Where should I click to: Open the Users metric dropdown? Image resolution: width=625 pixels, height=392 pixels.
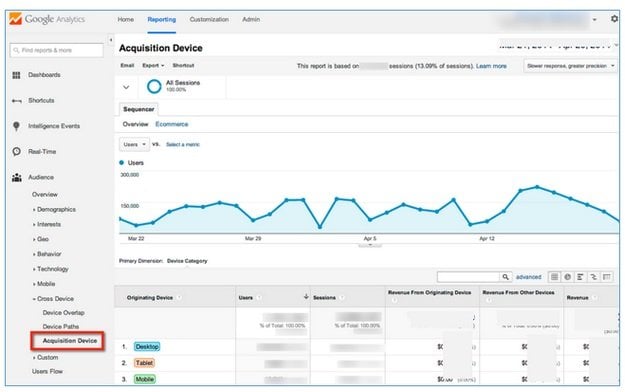click(134, 144)
